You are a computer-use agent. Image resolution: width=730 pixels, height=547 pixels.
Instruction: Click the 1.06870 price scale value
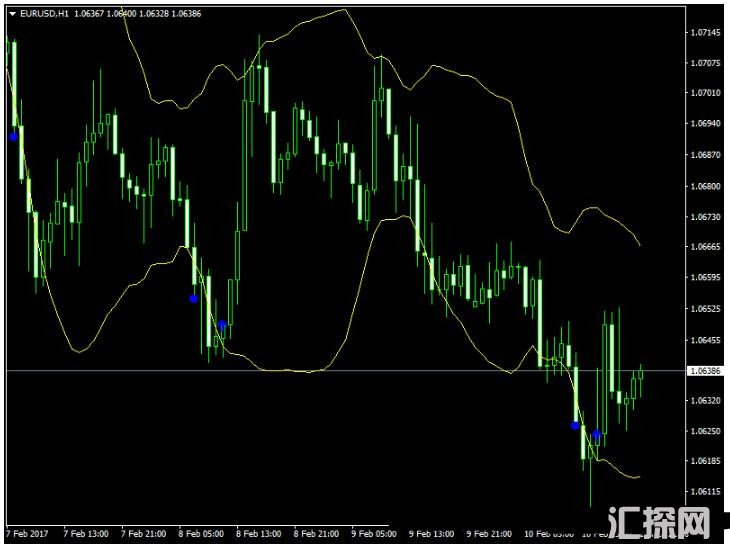click(705, 155)
